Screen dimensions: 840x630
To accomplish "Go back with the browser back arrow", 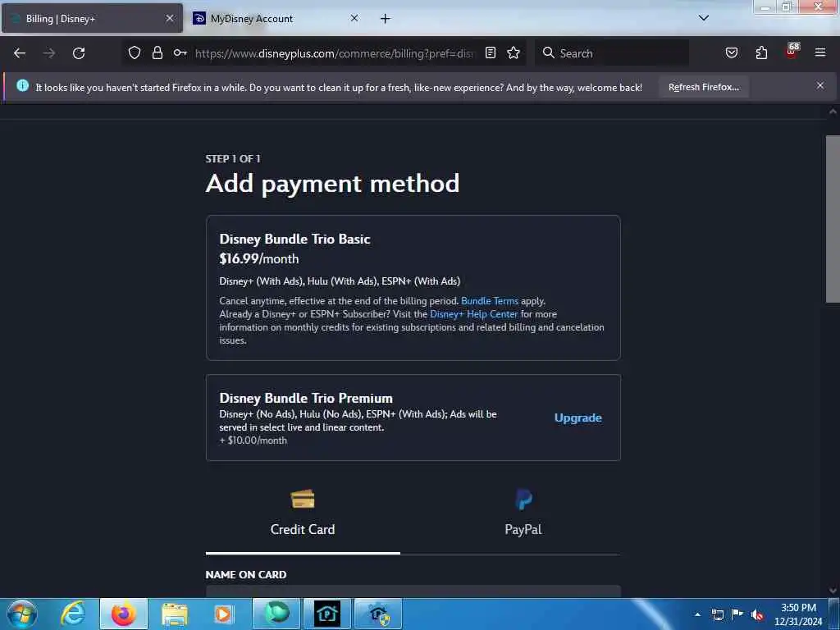I will point(20,53).
